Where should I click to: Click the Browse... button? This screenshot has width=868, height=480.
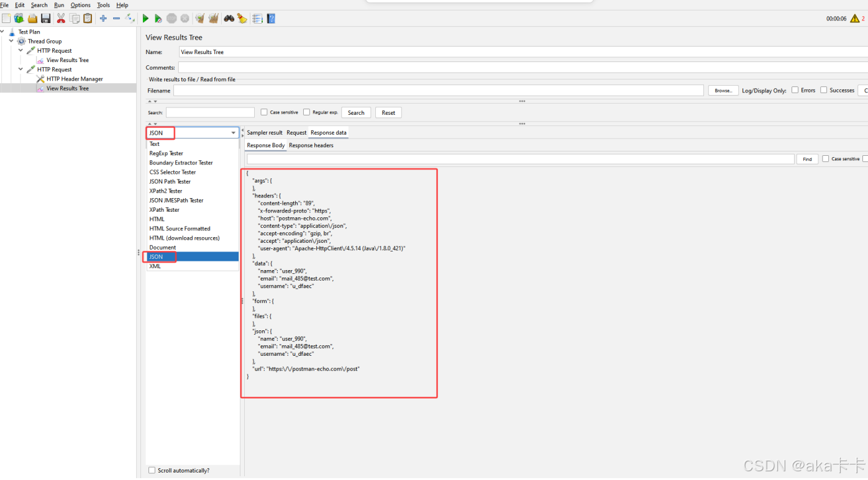coord(723,91)
